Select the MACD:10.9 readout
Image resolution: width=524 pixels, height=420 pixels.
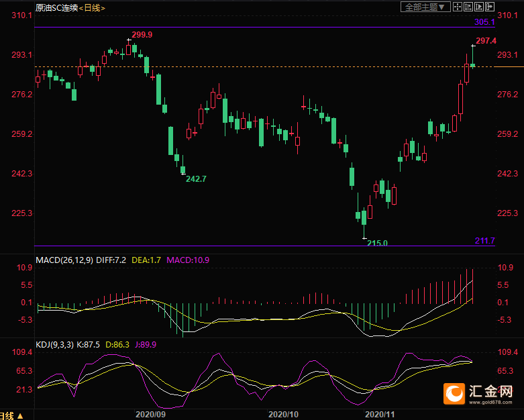click(x=188, y=260)
